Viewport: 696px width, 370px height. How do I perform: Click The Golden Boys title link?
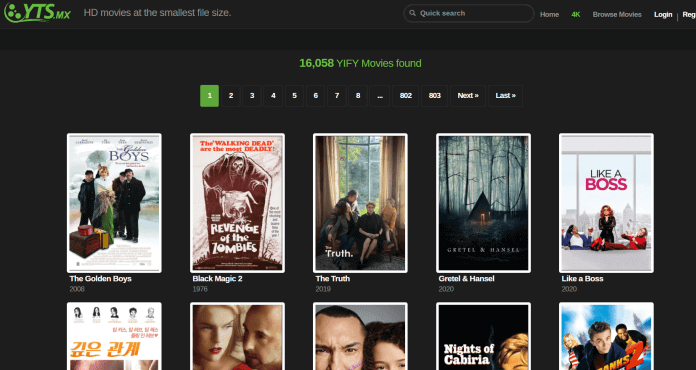[100, 279]
